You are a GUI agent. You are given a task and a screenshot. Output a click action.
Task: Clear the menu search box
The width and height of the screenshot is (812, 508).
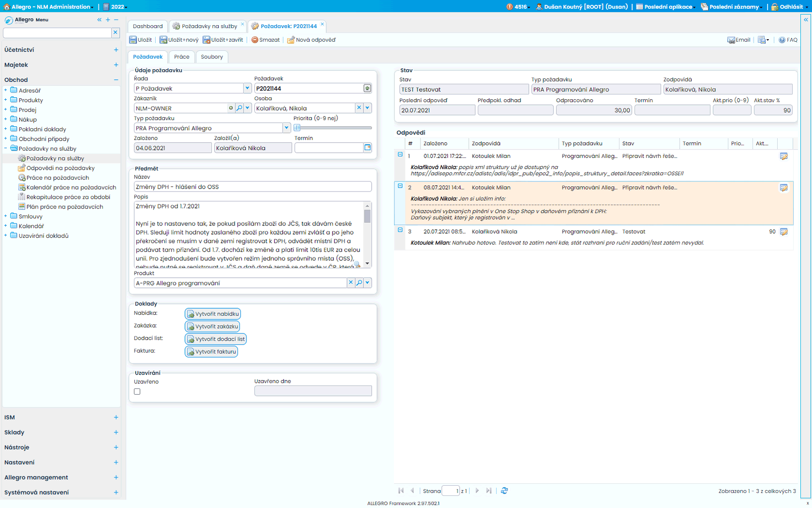coord(115,32)
